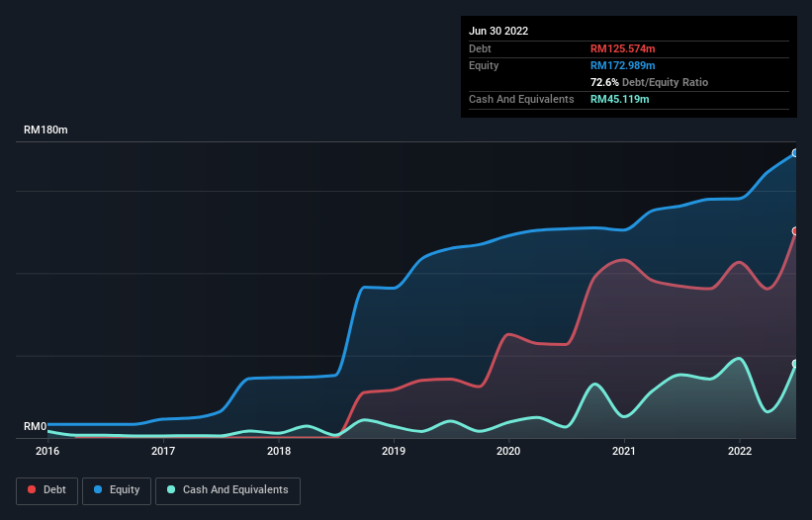Click the teal Cash And Equivalents legend dot

coord(171,489)
